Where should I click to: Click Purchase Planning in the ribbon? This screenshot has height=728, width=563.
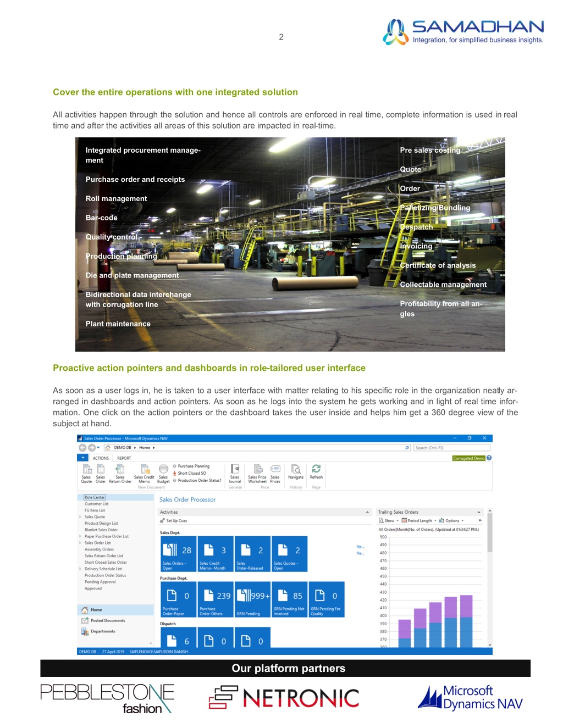tap(191, 466)
